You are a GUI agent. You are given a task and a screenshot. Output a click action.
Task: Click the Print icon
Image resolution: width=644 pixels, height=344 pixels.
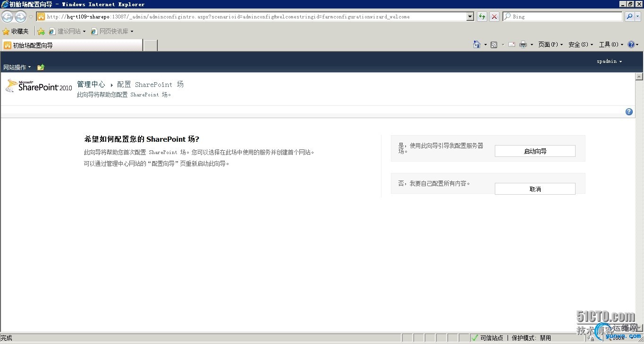[x=523, y=44]
